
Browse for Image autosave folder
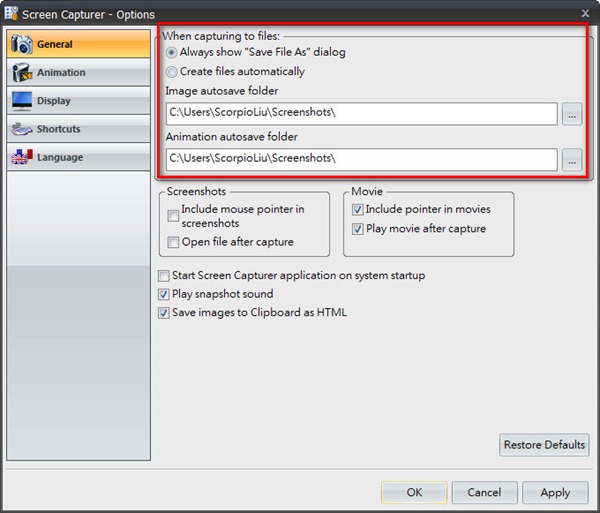click(x=572, y=114)
